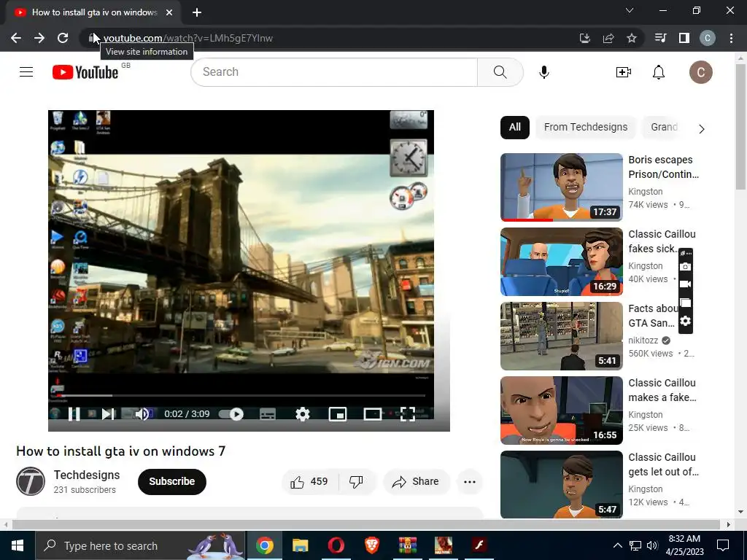Open the Create video button
The image size is (747, 560).
pyautogui.click(x=624, y=72)
